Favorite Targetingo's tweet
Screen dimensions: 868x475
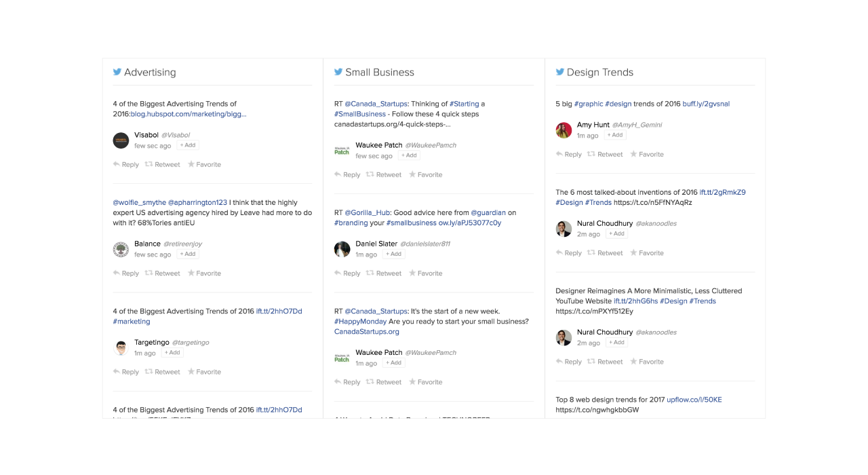click(204, 372)
